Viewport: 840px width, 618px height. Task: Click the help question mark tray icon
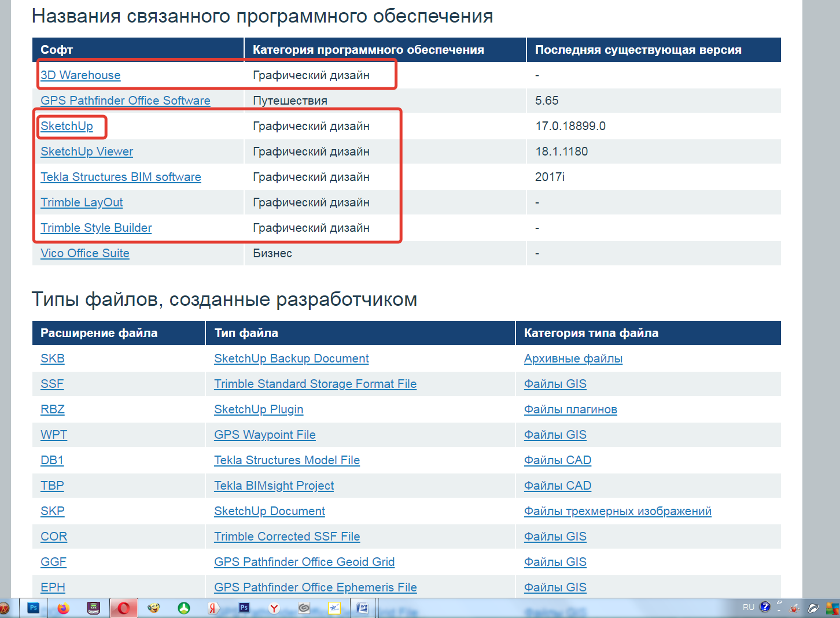(x=765, y=607)
